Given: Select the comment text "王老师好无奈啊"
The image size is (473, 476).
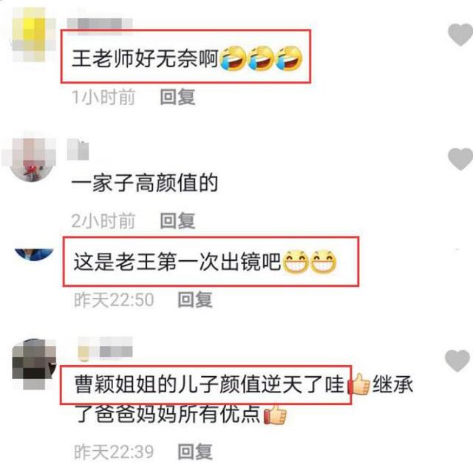Looking at the screenshot, I should point(145,58).
